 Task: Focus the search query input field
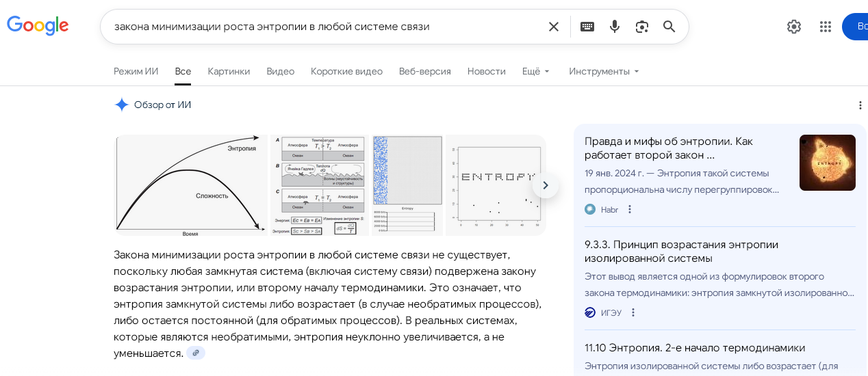pyautogui.click(x=325, y=27)
